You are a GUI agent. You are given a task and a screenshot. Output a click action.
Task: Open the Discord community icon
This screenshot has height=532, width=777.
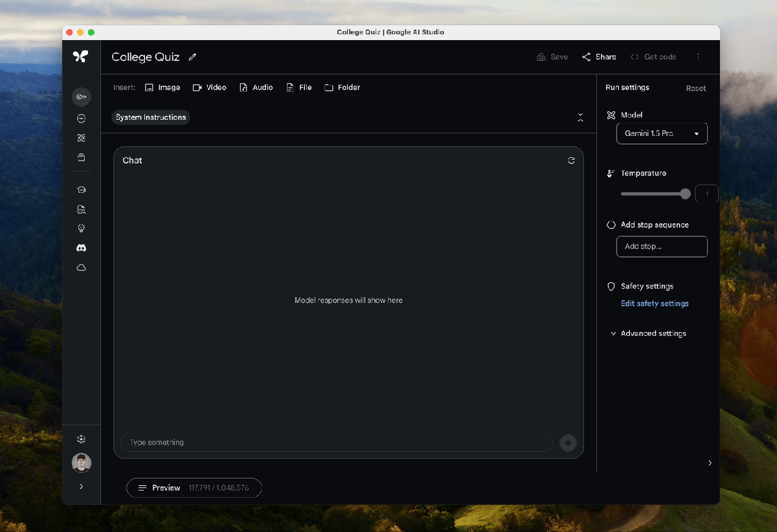pos(81,247)
